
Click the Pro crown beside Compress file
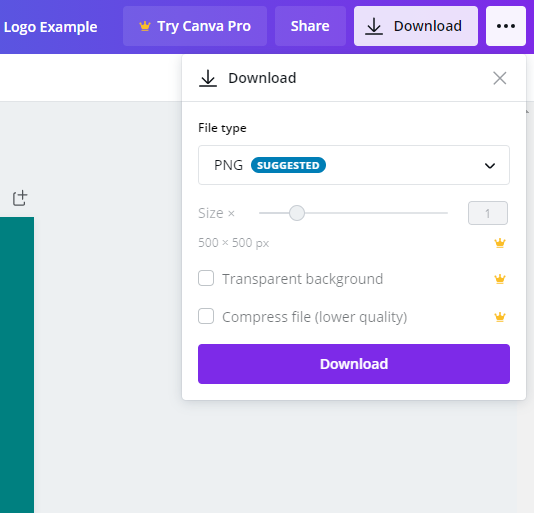coord(500,317)
